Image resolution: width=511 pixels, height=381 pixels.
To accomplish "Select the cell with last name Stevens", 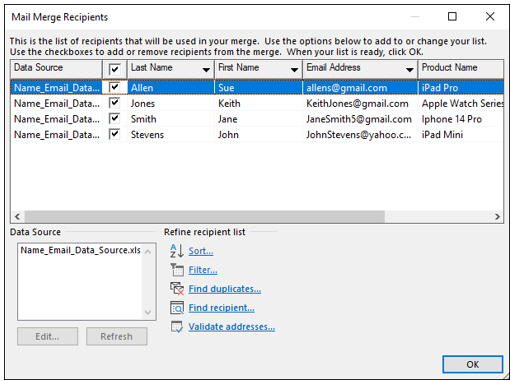I will point(171,135).
